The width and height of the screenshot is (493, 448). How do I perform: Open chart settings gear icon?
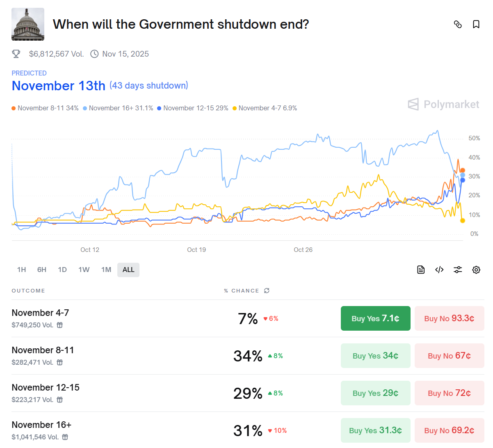(x=476, y=270)
